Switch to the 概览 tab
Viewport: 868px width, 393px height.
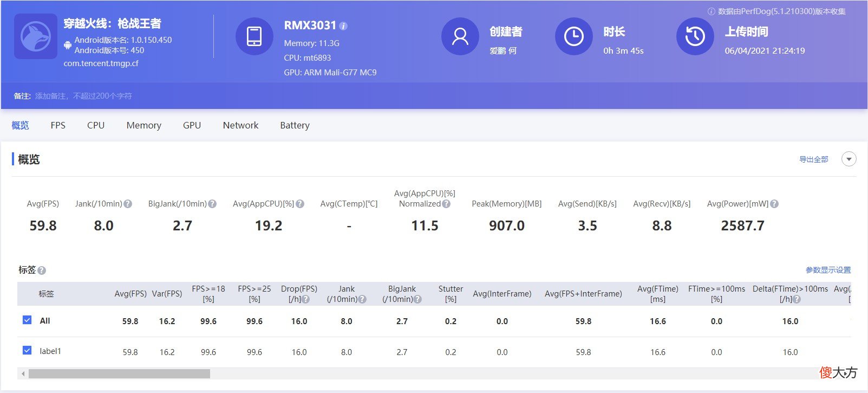(x=20, y=125)
